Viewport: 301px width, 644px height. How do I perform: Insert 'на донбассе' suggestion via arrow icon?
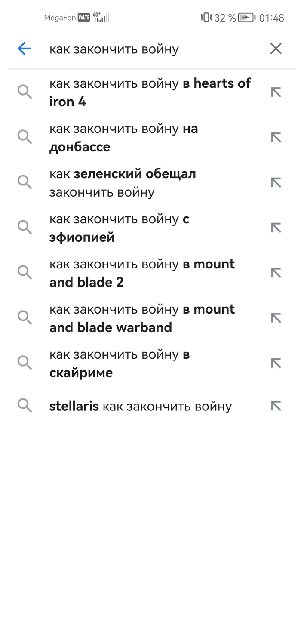pyautogui.click(x=276, y=138)
